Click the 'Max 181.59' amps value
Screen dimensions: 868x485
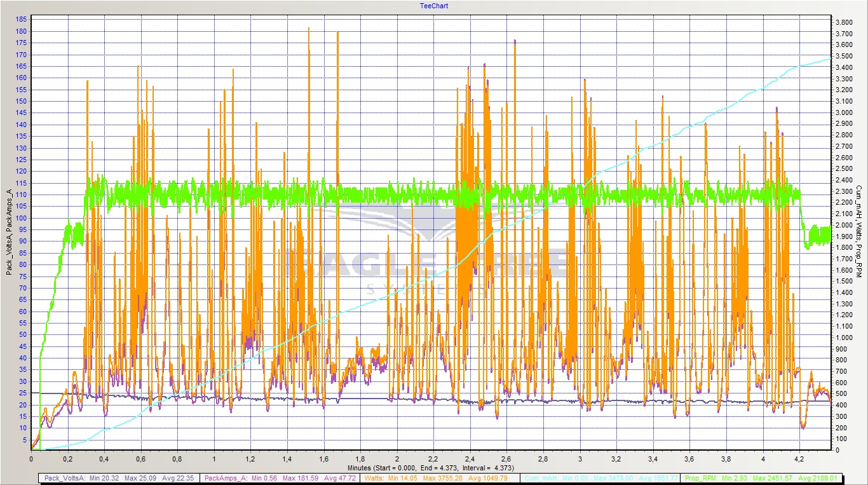click(x=301, y=478)
